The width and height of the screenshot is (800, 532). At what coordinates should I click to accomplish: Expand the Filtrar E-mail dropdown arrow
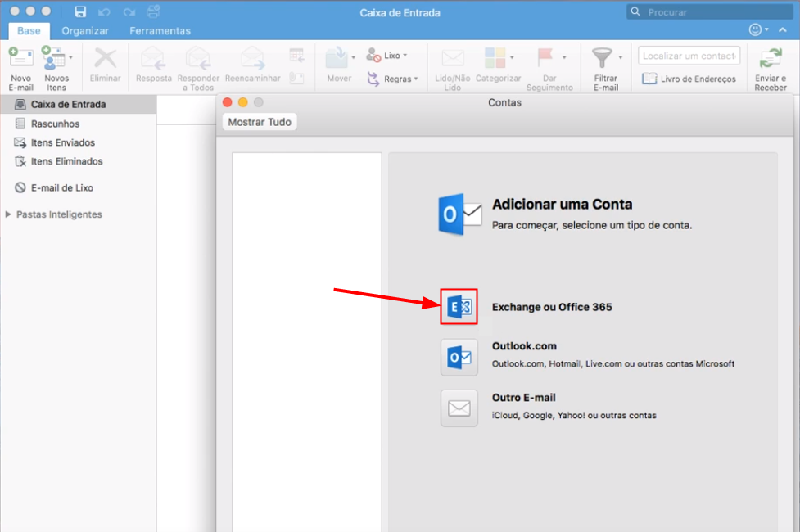click(x=621, y=57)
